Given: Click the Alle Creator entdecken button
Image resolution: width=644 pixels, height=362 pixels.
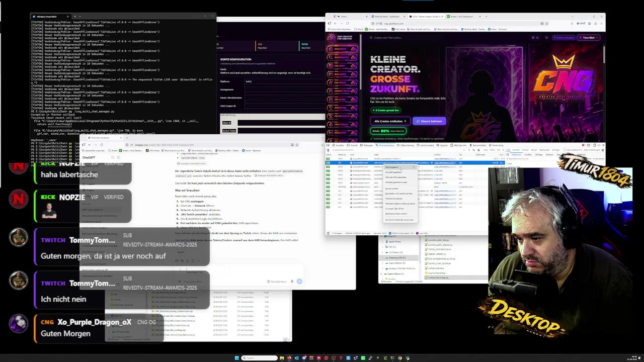Looking at the screenshot, I should 391,121.
